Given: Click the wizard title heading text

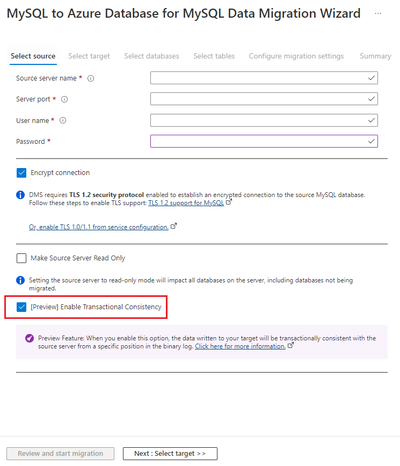Looking at the screenshot, I should tap(184, 14).
